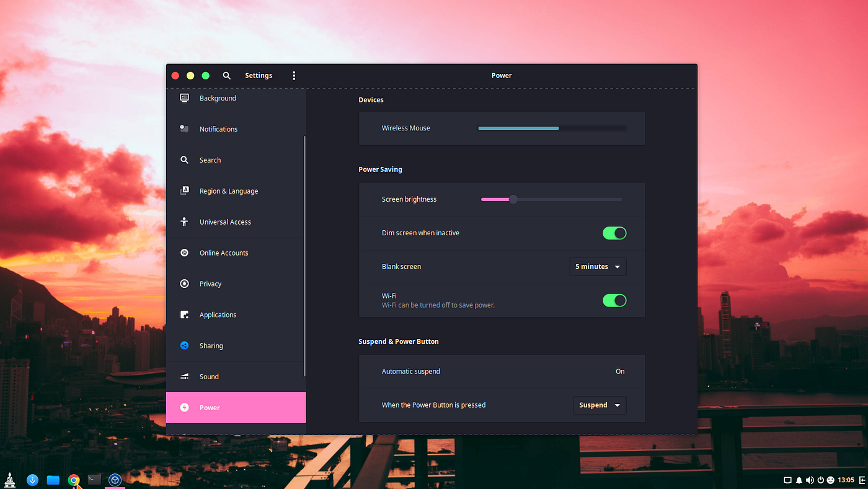Turn off Wi-Fi power saving toggle

(614, 300)
